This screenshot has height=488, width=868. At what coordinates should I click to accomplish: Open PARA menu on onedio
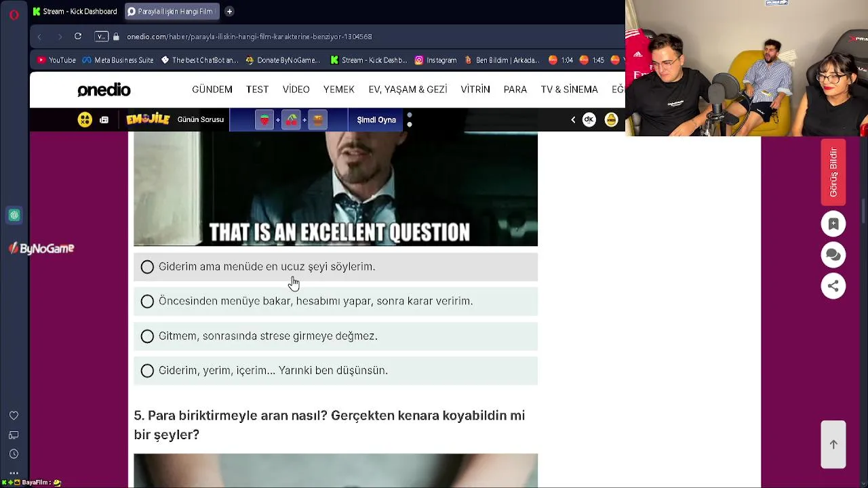515,89
